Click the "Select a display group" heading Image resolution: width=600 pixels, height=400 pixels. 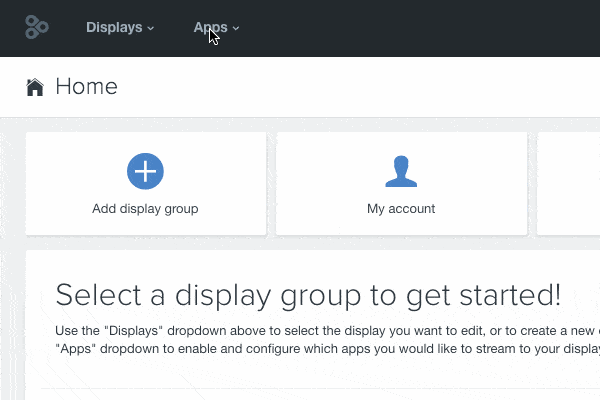[250, 295]
